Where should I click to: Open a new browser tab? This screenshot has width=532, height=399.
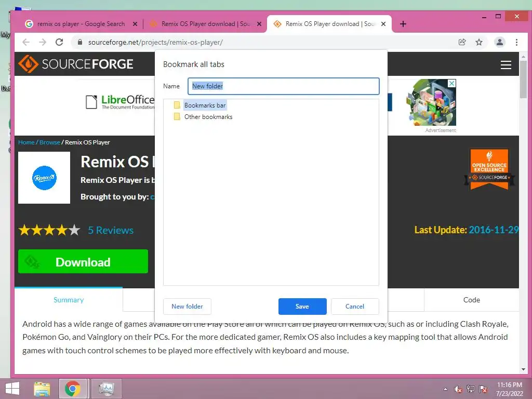[x=403, y=24]
